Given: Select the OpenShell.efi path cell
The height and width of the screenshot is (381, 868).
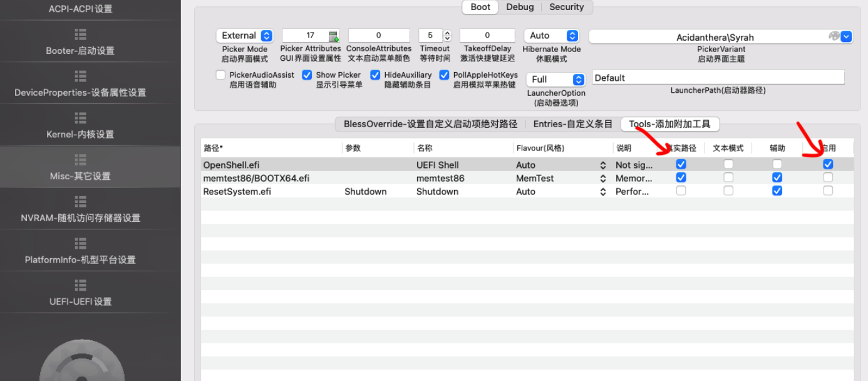Looking at the screenshot, I should (271, 165).
